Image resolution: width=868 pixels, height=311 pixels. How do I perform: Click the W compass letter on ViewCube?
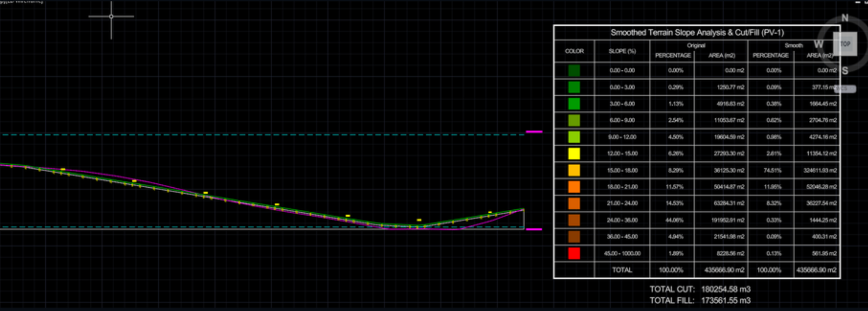(818, 44)
